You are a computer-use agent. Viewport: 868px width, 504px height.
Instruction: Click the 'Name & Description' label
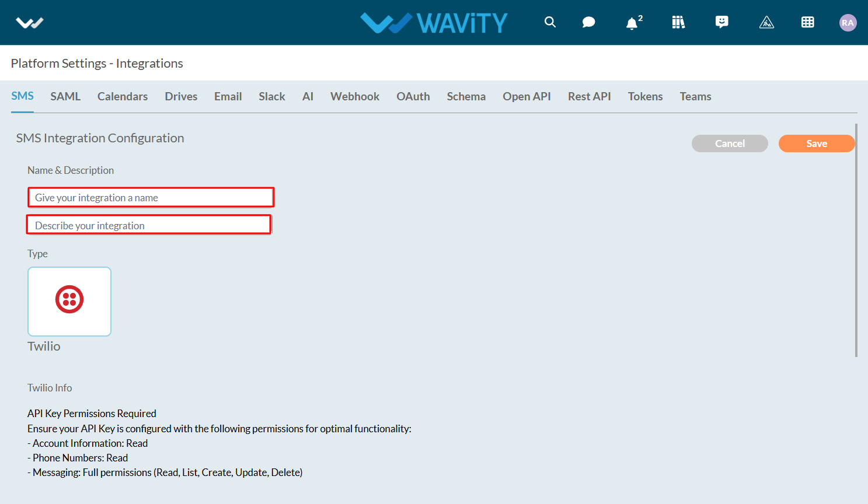click(x=71, y=170)
